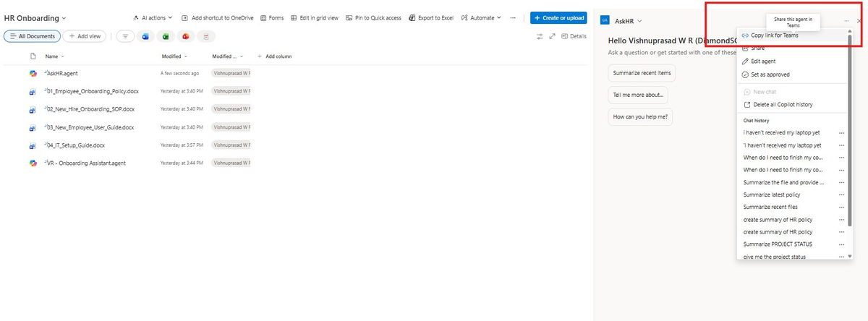This screenshot has width=868, height=321.
Task: Open Forms from the toolbar
Action: tap(272, 17)
